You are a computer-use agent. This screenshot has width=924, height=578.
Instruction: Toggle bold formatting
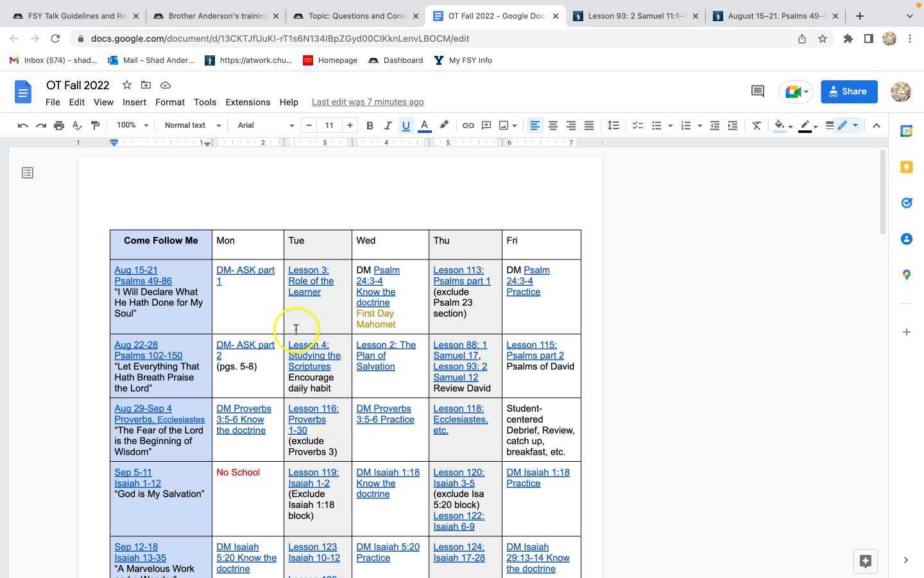[370, 125]
